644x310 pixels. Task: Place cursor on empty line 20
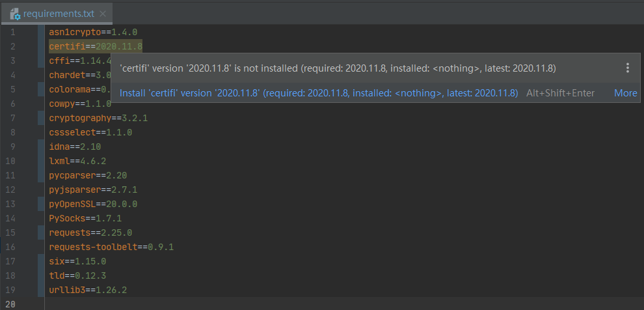click(x=195, y=304)
